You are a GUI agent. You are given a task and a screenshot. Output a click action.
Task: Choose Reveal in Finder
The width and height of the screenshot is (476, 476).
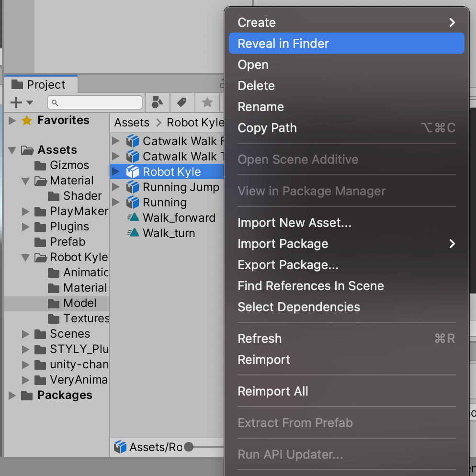click(347, 44)
